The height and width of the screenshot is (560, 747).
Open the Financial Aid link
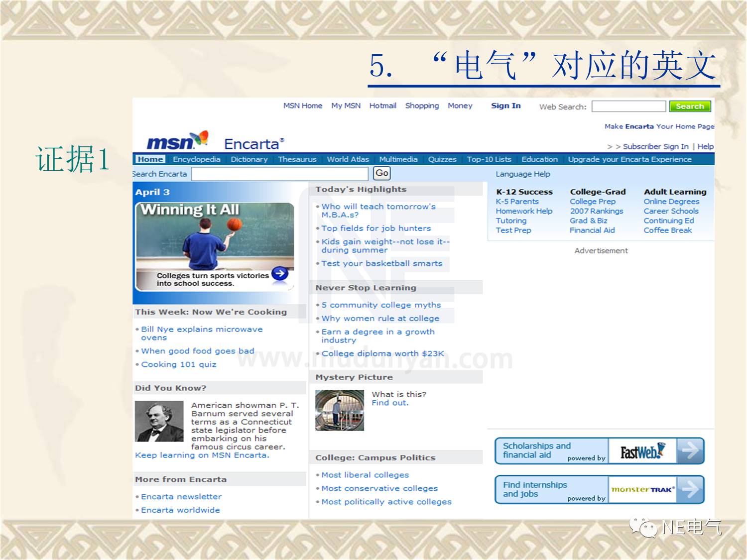coord(593,230)
